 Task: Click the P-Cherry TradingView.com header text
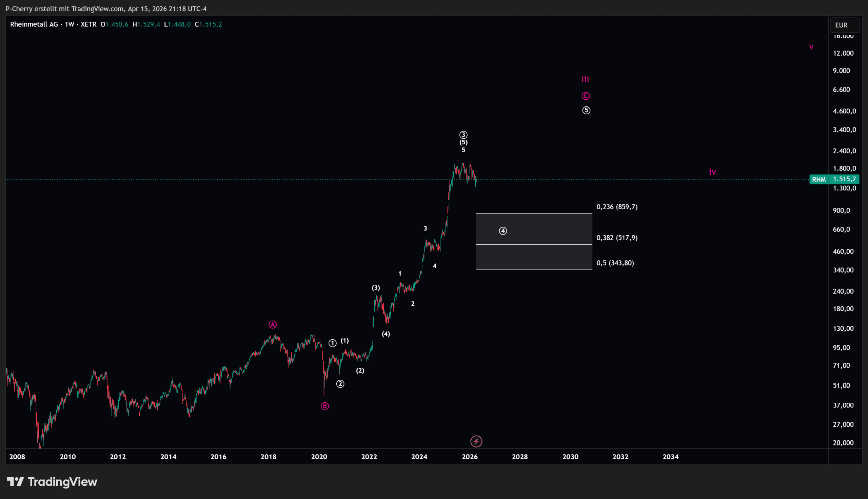(x=106, y=8)
